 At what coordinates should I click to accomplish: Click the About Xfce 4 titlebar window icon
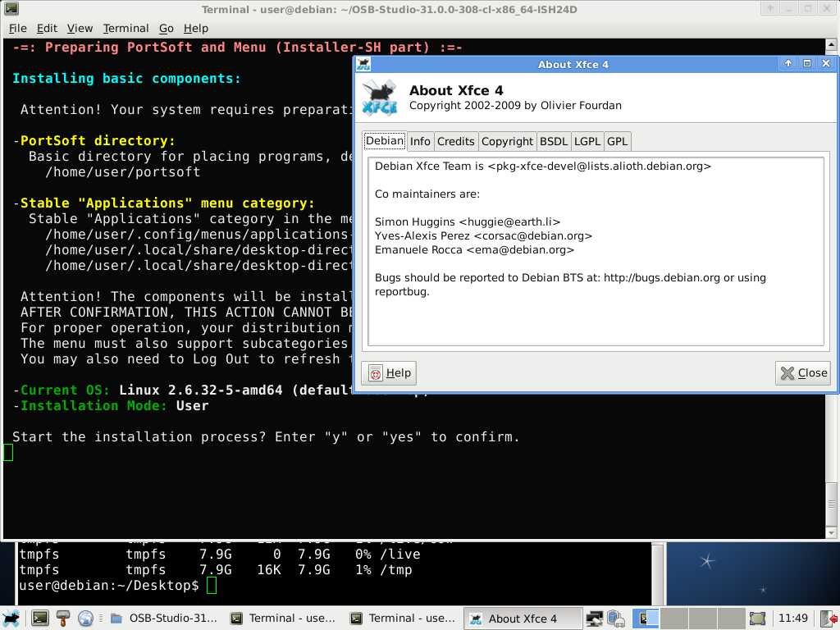click(x=363, y=64)
